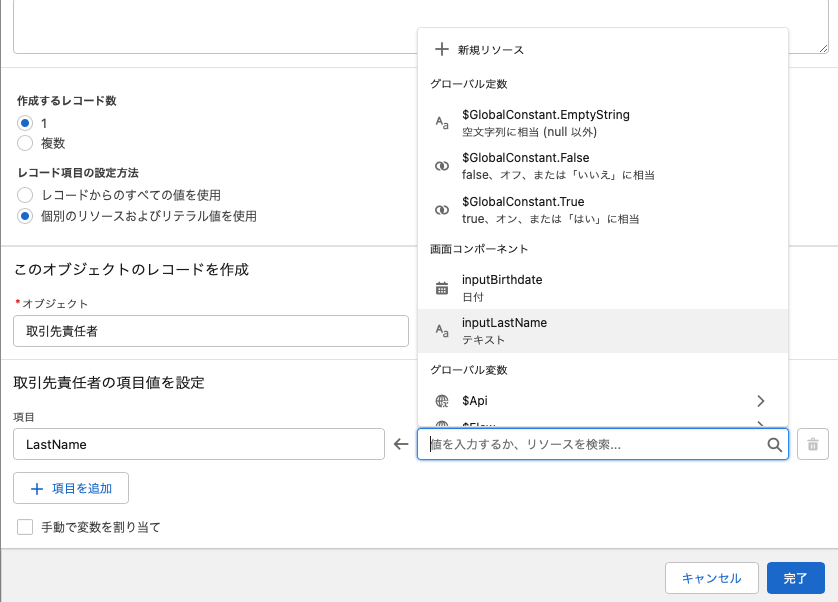Select the radio button for 1 record
Viewport: 838px width, 602px height.
pos(25,123)
